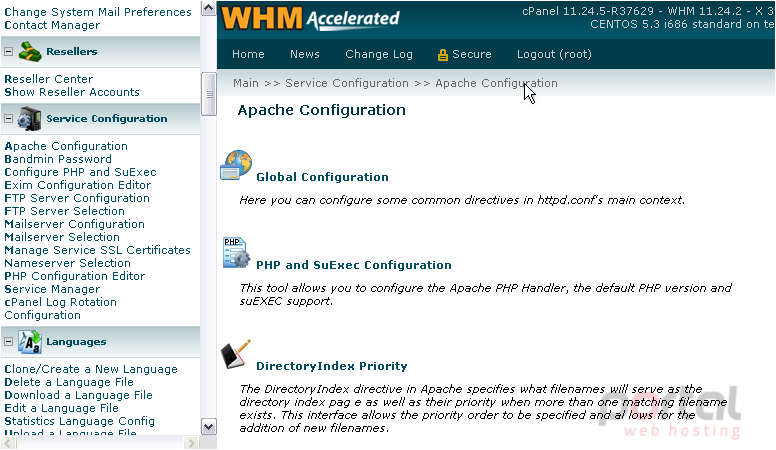Click the Apache Configuration breadcrumb link
776x450 pixels.
point(496,83)
